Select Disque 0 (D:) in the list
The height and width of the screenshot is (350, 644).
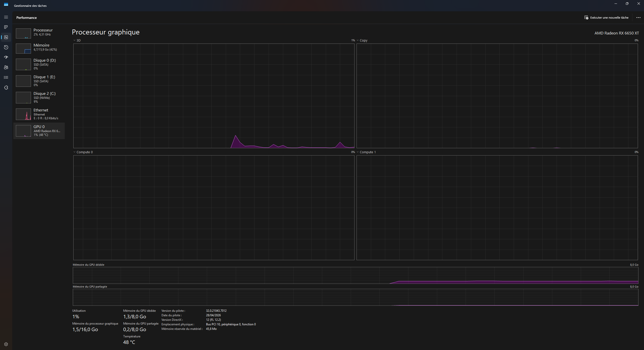[x=39, y=64]
